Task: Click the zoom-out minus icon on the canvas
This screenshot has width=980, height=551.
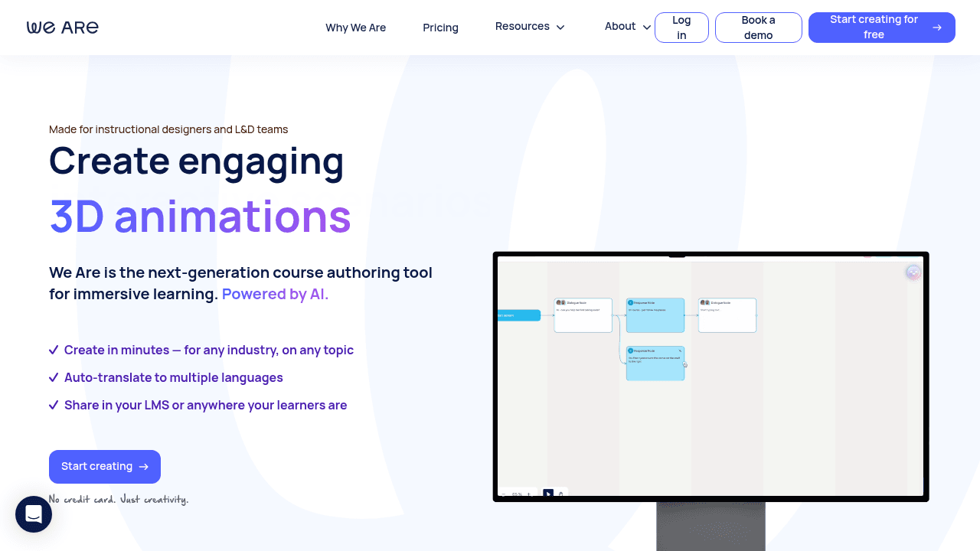Action: pyautogui.click(x=504, y=494)
